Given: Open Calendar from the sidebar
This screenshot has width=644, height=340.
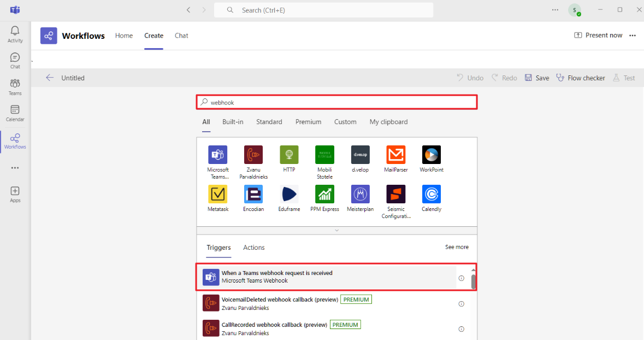Looking at the screenshot, I should coord(15,112).
